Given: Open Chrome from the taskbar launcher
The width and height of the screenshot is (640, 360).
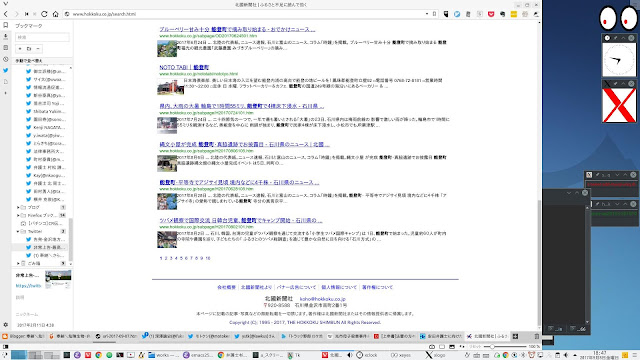Looking at the screenshot, I should 98,355.
